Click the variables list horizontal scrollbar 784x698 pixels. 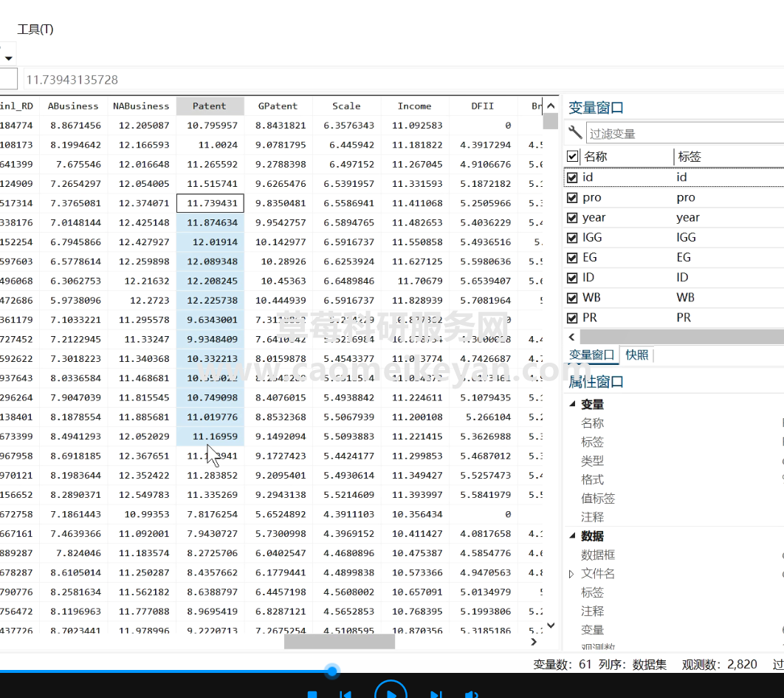pos(681,338)
